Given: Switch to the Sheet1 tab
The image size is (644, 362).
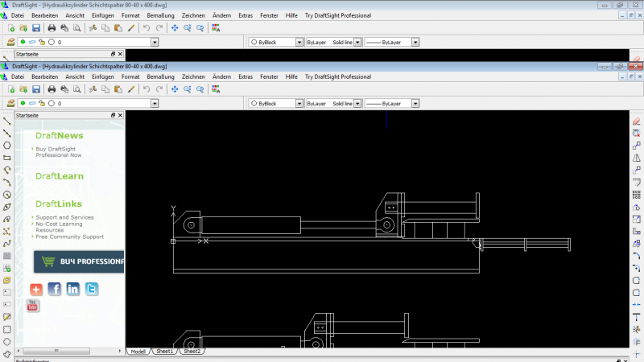Looking at the screenshot, I should (x=164, y=352).
